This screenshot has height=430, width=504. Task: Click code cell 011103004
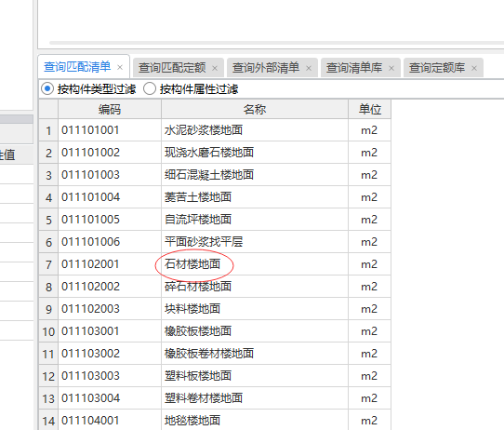tap(110, 398)
